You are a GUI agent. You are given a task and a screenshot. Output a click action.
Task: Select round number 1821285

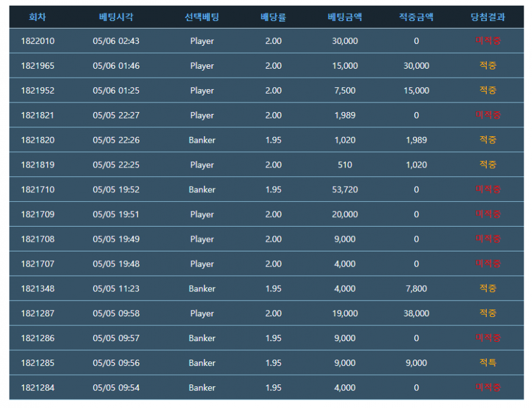(38, 363)
